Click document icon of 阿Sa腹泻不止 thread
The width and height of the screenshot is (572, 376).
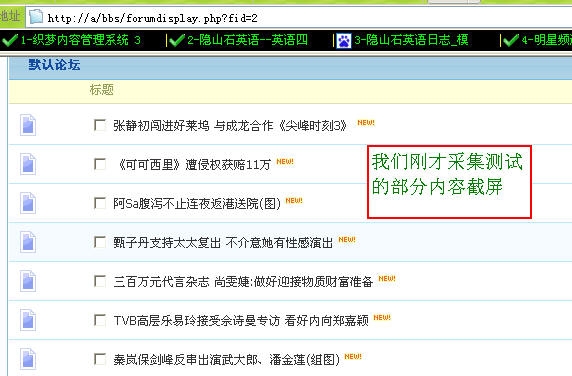pyautogui.click(x=28, y=203)
